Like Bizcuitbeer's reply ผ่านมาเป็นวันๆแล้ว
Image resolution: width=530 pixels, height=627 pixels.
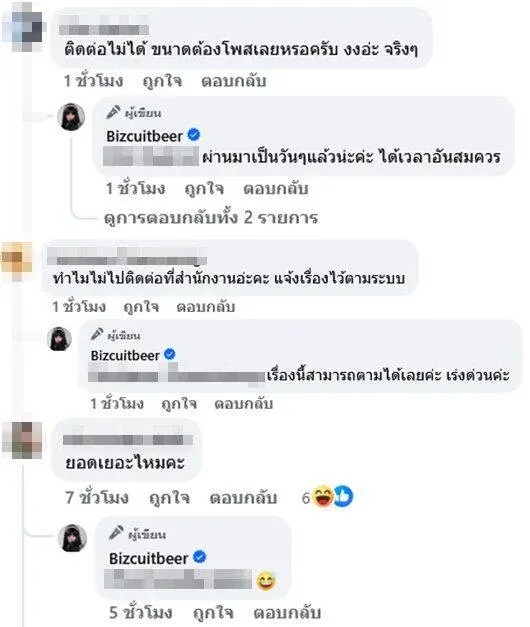click(204, 189)
